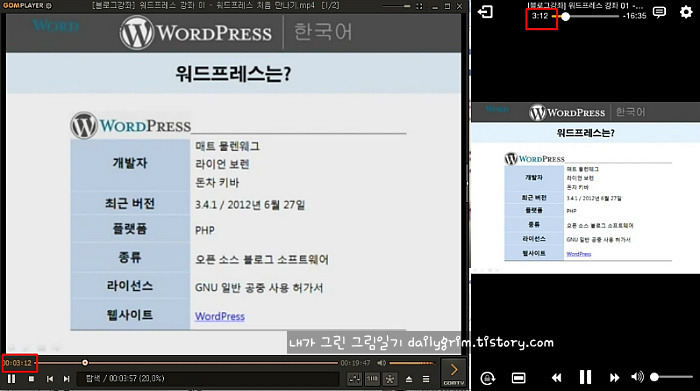700x391 pixels.
Task: Click the mobile player seek handle
Action: (565, 17)
